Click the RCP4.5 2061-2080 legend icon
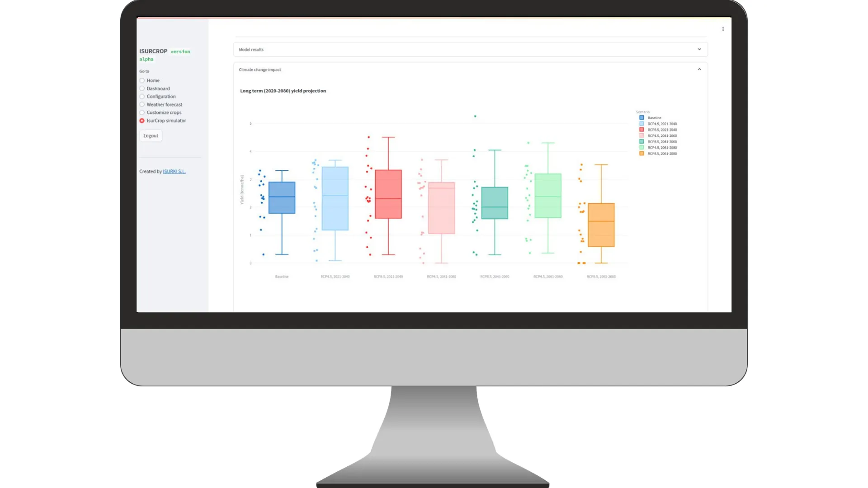Image resolution: width=868 pixels, height=488 pixels. (x=642, y=147)
